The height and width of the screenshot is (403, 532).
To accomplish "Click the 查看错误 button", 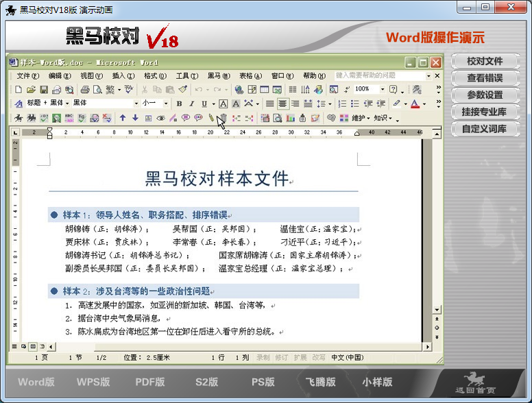I will 485,78.
